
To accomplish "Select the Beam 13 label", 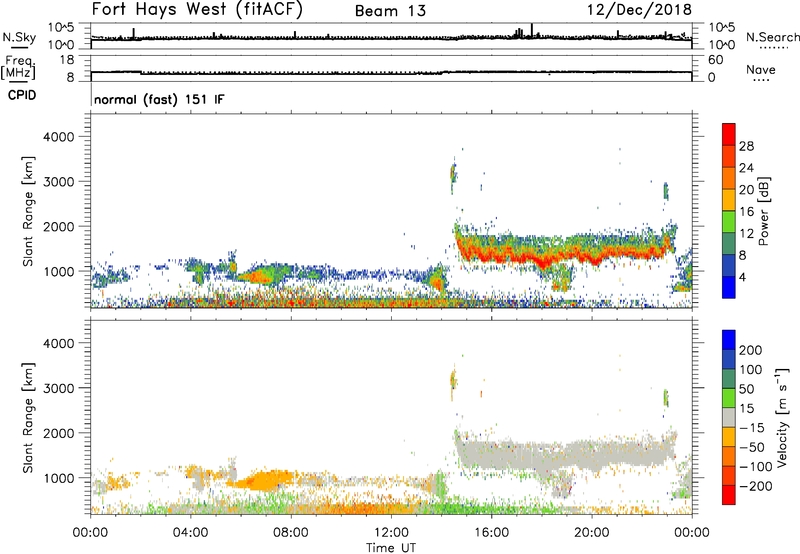I will click(x=390, y=11).
